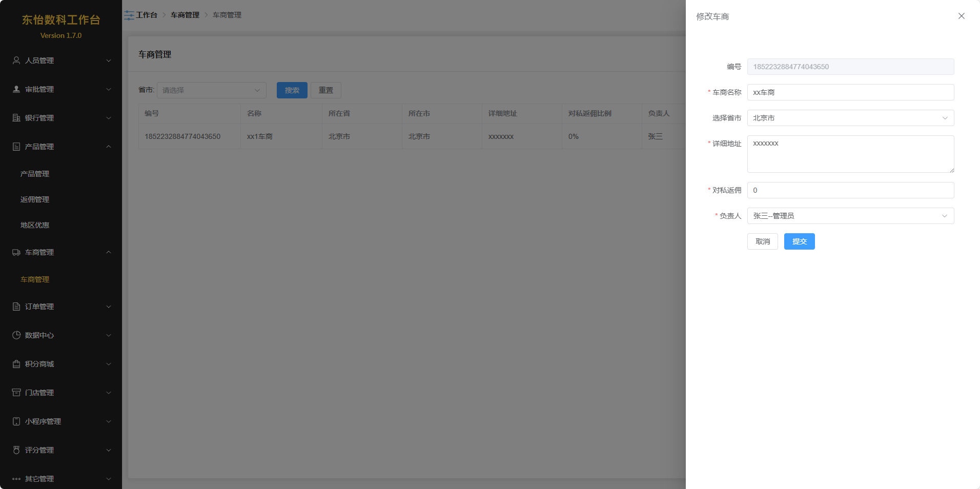The height and width of the screenshot is (489, 980).
Task: Click the 积分商城 shopping bag icon
Action: [16, 364]
